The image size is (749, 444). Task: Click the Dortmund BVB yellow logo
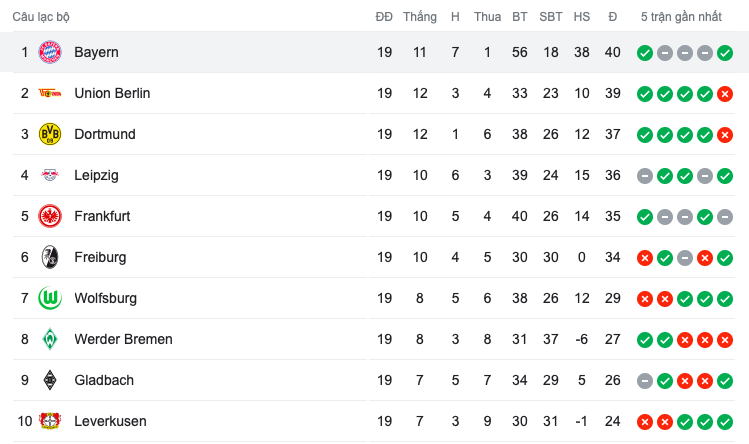(49, 134)
